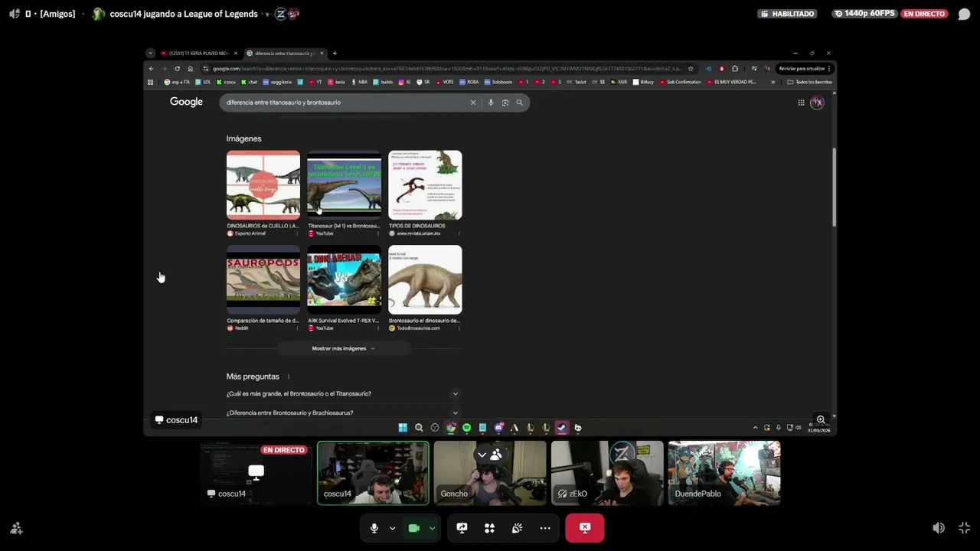Go back using browser back arrow
This screenshot has height=551, width=980.
(152, 69)
